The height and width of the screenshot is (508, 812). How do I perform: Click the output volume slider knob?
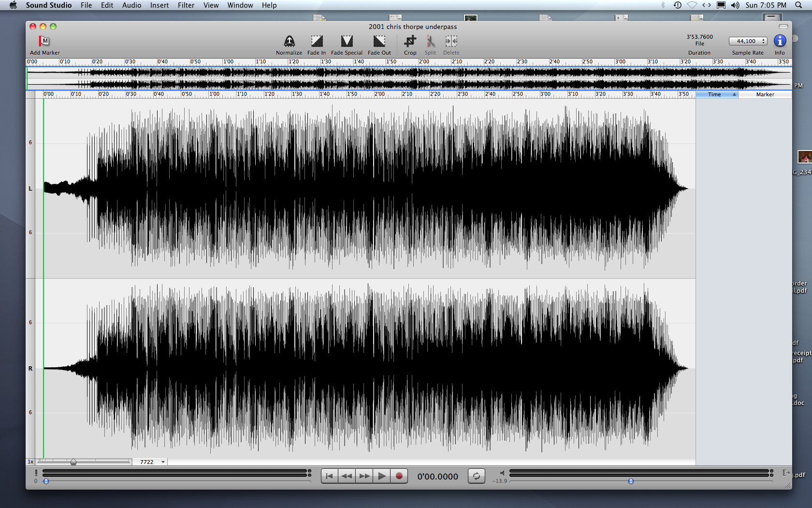[x=631, y=481]
